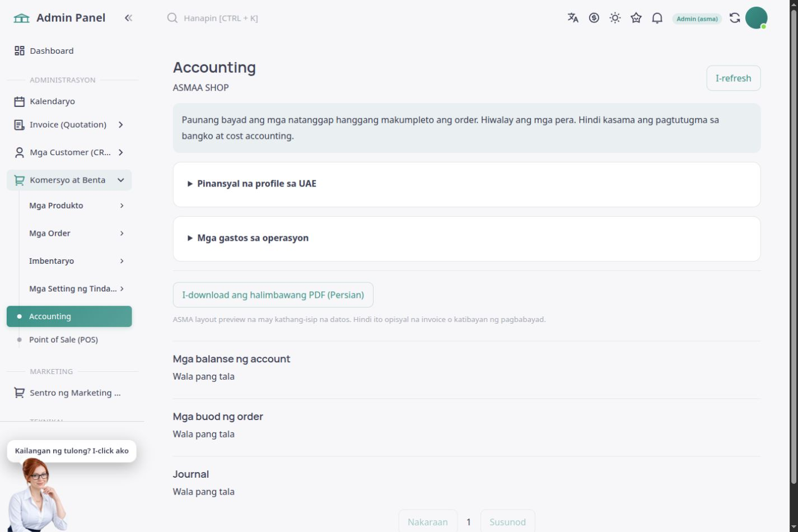Open Accounting menu item

(x=69, y=316)
